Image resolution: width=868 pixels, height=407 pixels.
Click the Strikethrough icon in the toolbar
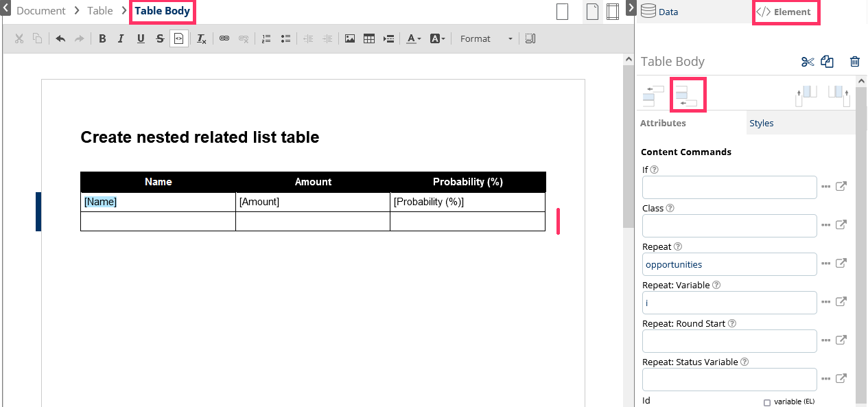click(160, 39)
